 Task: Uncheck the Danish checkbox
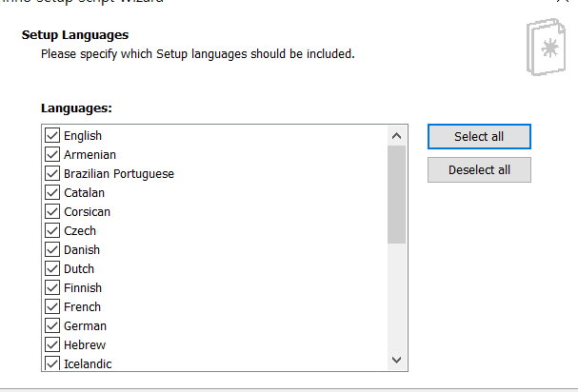(x=52, y=249)
